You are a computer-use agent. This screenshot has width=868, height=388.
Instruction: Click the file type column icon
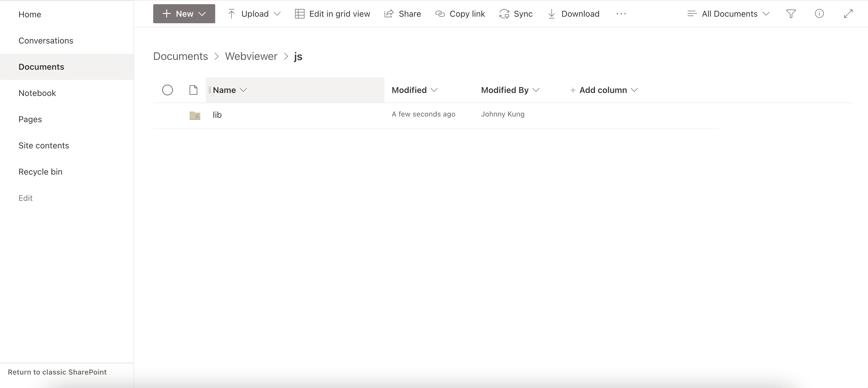(x=193, y=90)
